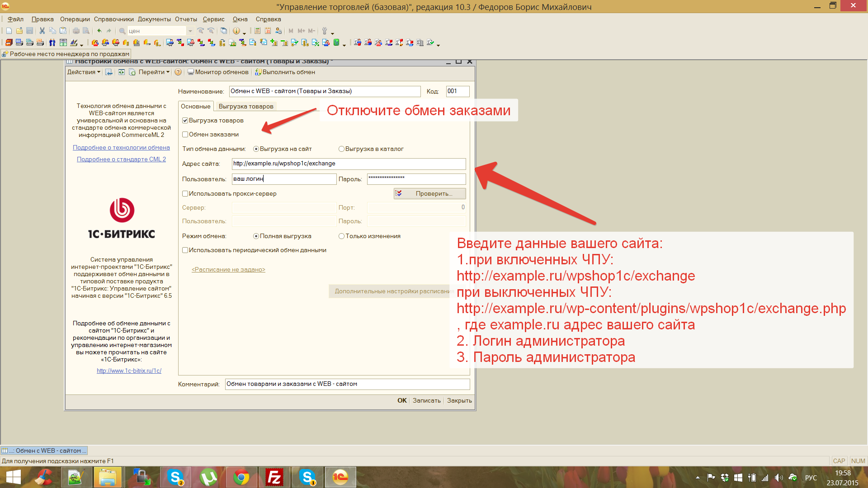Viewport: 868px width, 488px height.
Task: Open the Calendar toolbar icon
Action: point(268,31)
